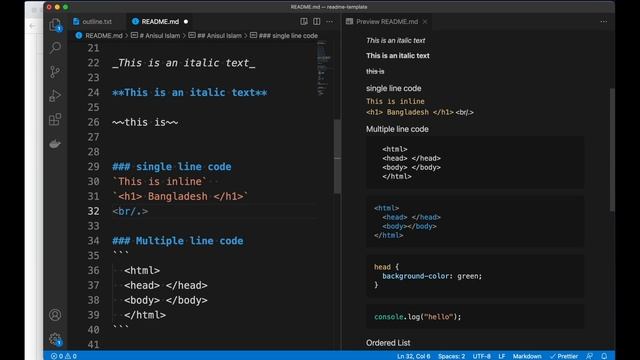Select the Preview README.md tab
The image size is (640, 360).
coord(387,21)
